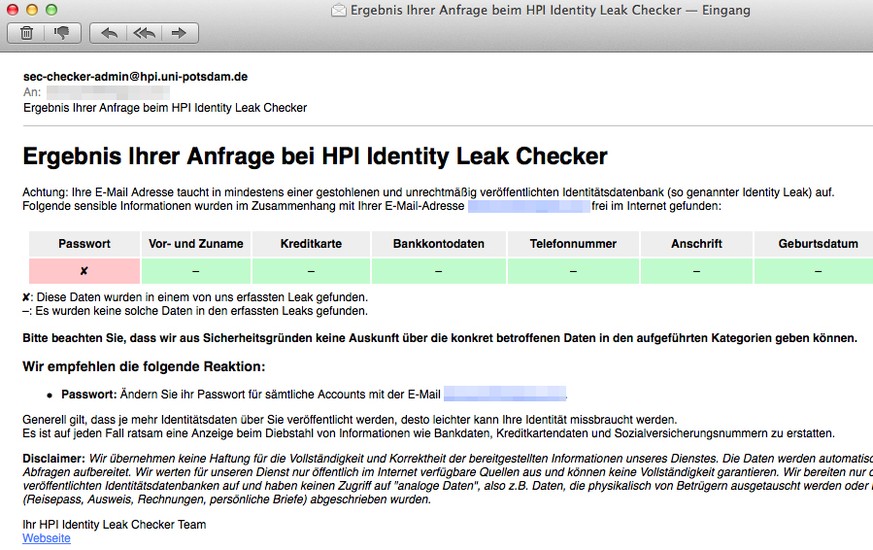Screen dimensions: 873x550
Task: Click blurred email in Passwort recommendation bullet
Action: [x=504, y=394]
